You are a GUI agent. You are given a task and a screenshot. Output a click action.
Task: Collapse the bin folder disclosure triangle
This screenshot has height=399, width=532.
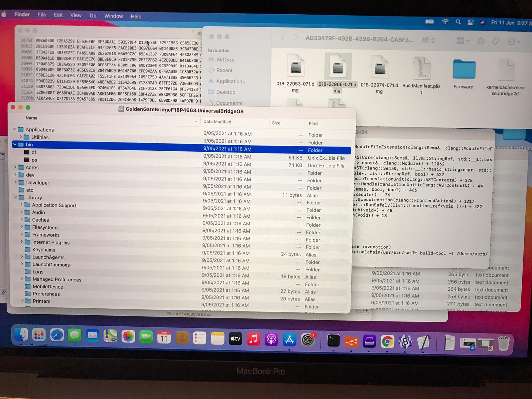[15, 144]
